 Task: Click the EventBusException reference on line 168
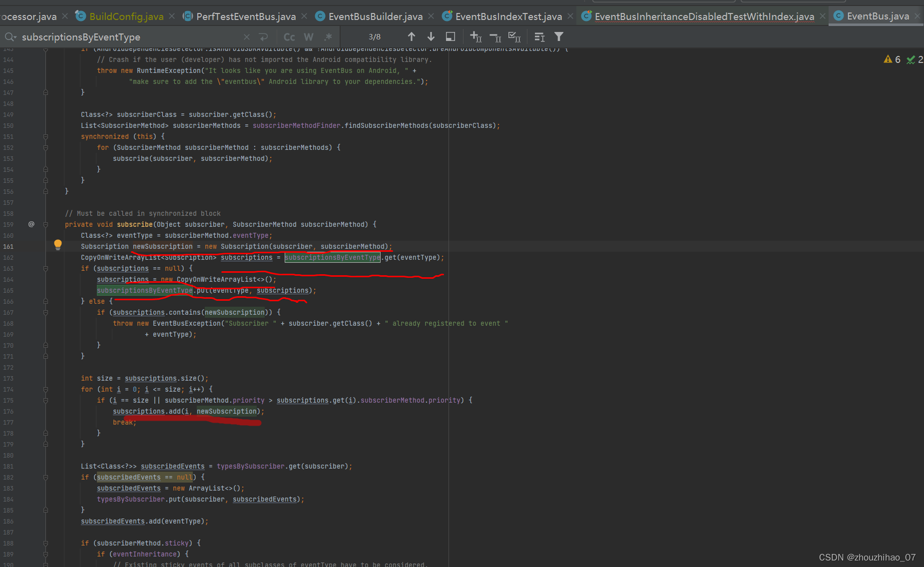point(187,323)
